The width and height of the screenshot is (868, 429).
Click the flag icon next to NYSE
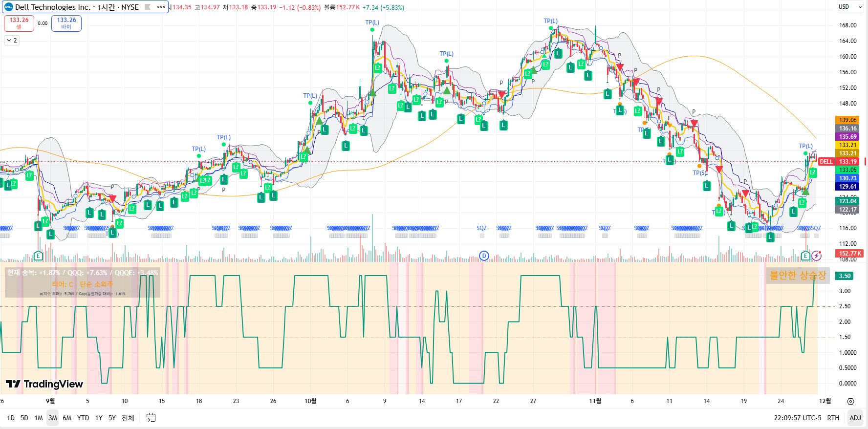(147, 7)
